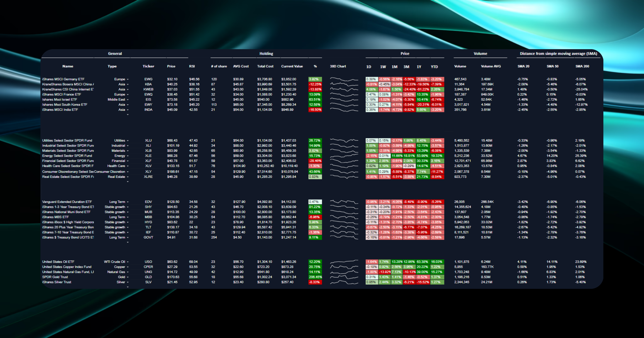Click the red -28.46% holding cell for XLF
Screen dimensions: 644x338
point(315,161)
